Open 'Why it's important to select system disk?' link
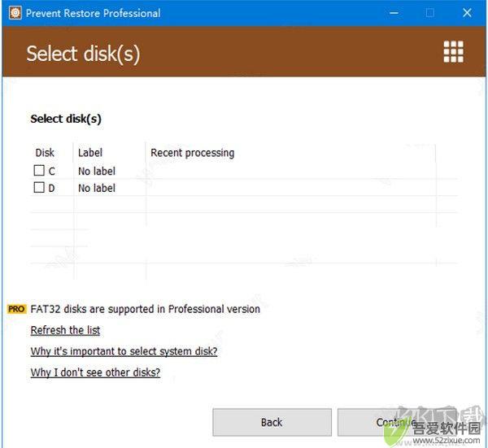Image resolution: width=488 pixels, height=448 pixels. coord(124,351)
